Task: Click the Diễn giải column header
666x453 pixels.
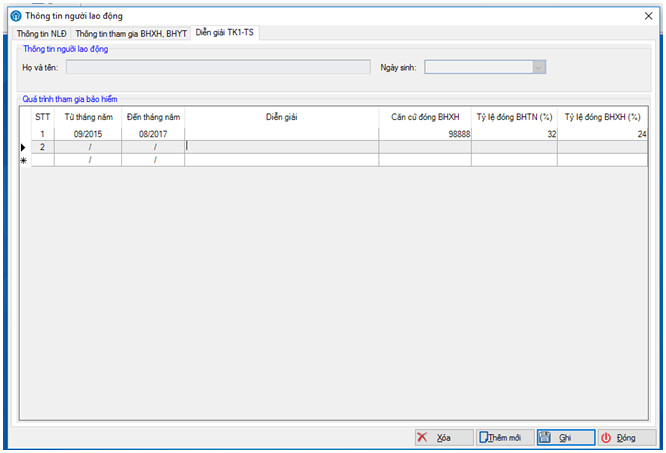Action: point(281,117)
